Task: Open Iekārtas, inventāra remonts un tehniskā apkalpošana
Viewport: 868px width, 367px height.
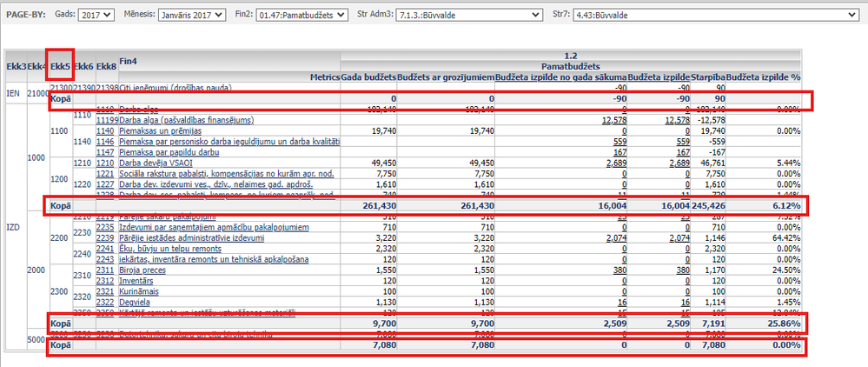Action: point(214,259)
